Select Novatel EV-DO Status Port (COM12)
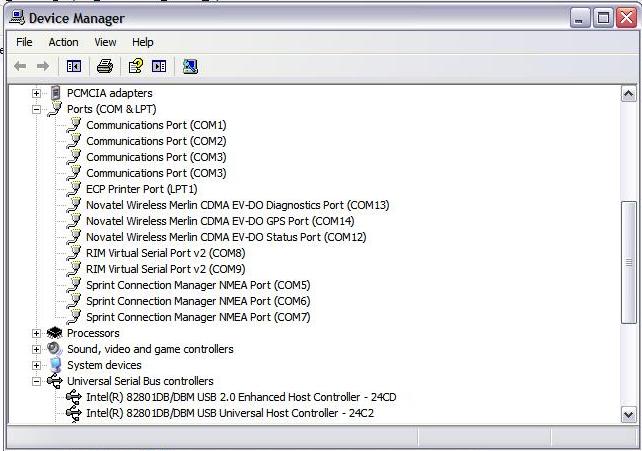Screen dimensions: 642x451 click(226, 237)
